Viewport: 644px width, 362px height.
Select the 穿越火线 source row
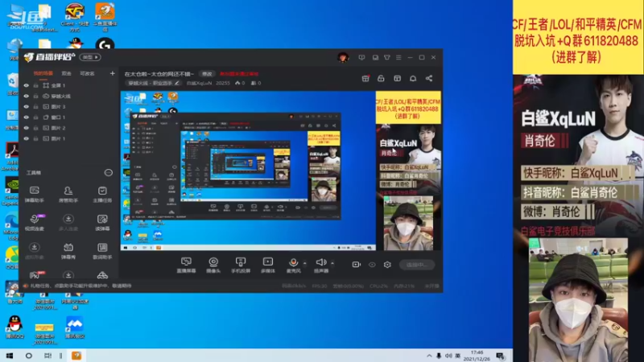[69, 96]
